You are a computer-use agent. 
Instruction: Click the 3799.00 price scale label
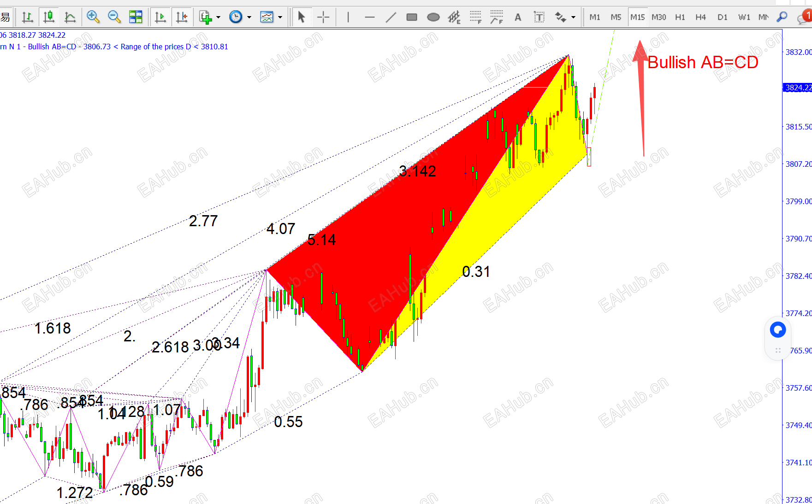click(x=798, y=201)
